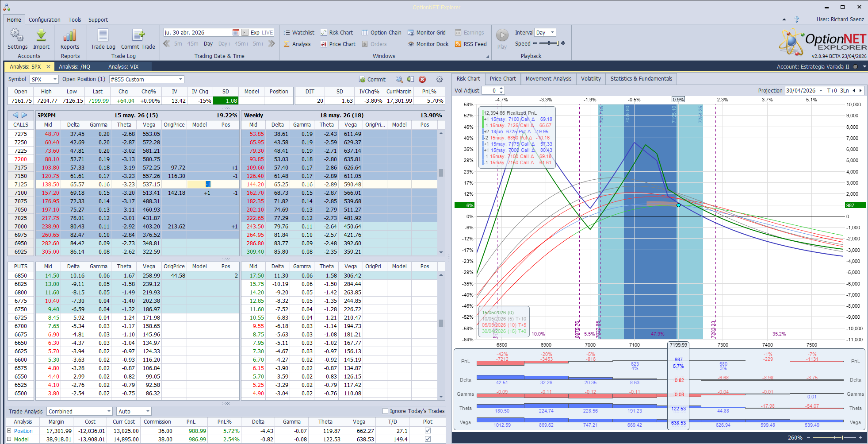
Task: Click the red delete icon beside Commit
Action: pos(422,79)
